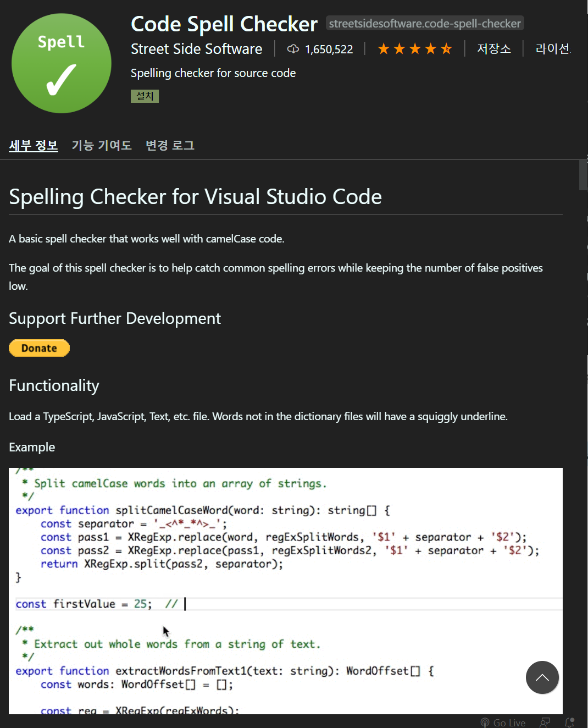Click the Go Live broadcast icon
Viewport: 588px width, 728px height.
(x=485, y=723)
